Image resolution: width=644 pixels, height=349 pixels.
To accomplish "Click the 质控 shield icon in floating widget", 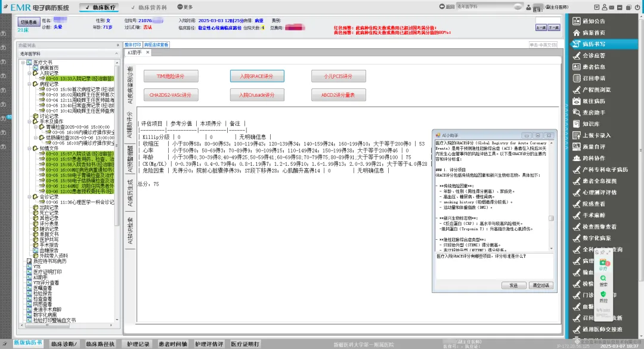I will (x=603, y=297).
